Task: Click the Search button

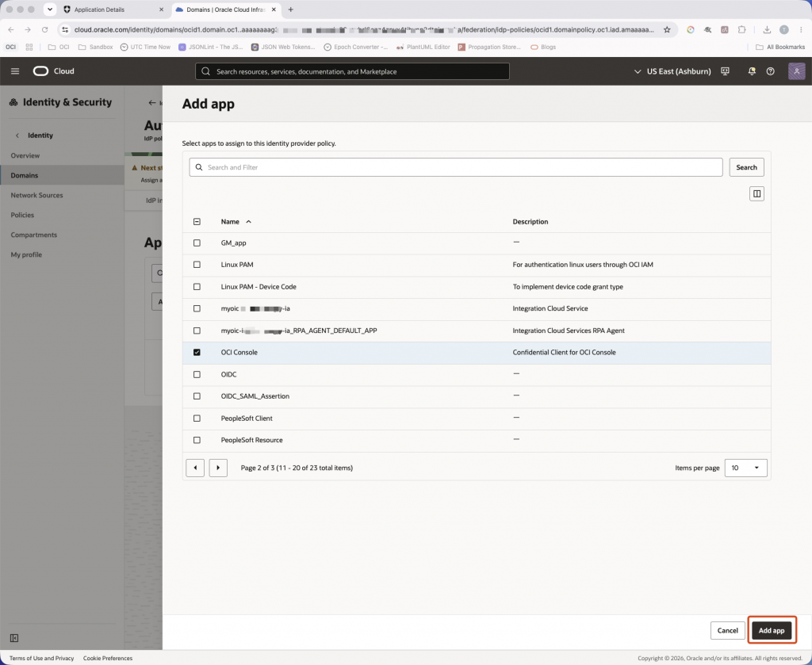Action: 746,167
